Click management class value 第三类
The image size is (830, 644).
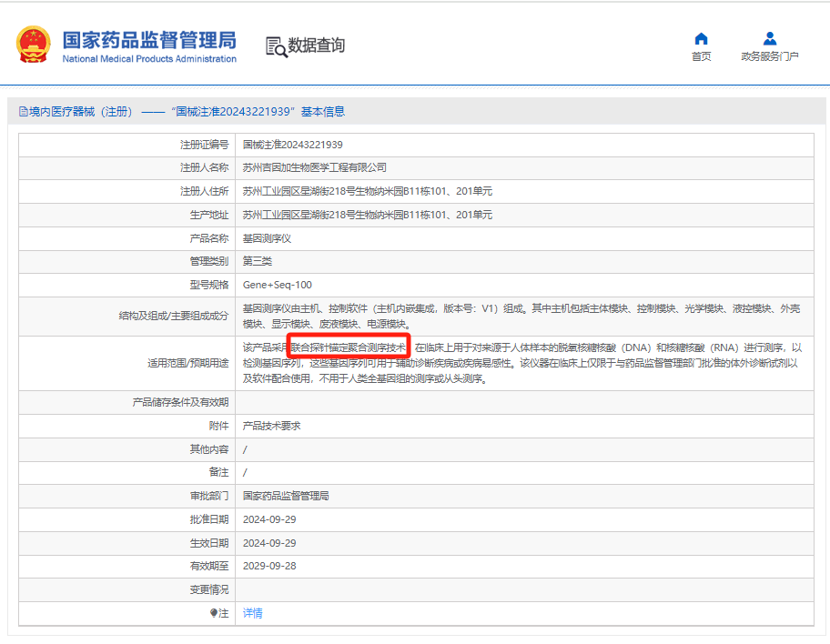(x=258, y=261)
